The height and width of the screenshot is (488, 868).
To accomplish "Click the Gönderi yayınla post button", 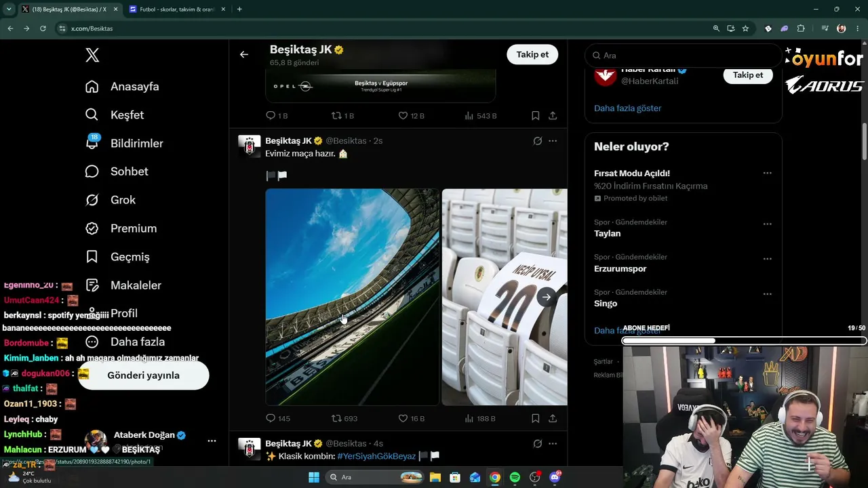I will click(143, 375).
